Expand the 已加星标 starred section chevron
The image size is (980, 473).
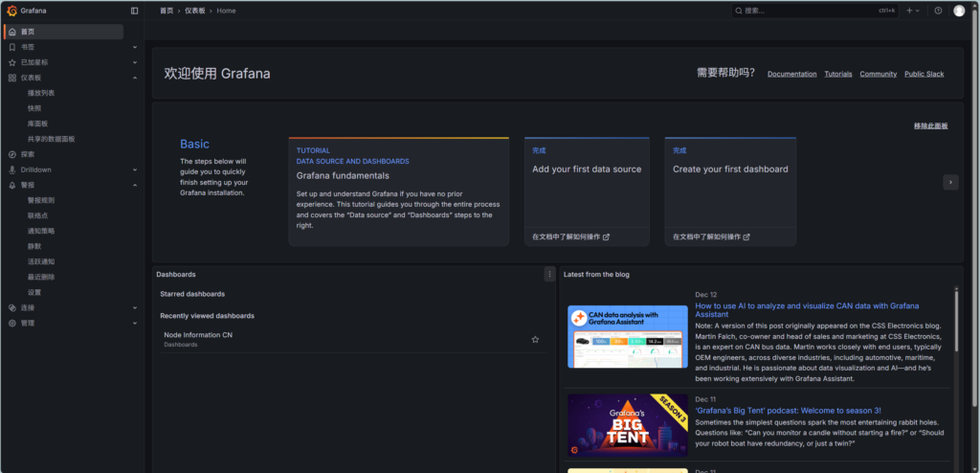[x=135, y=62]
